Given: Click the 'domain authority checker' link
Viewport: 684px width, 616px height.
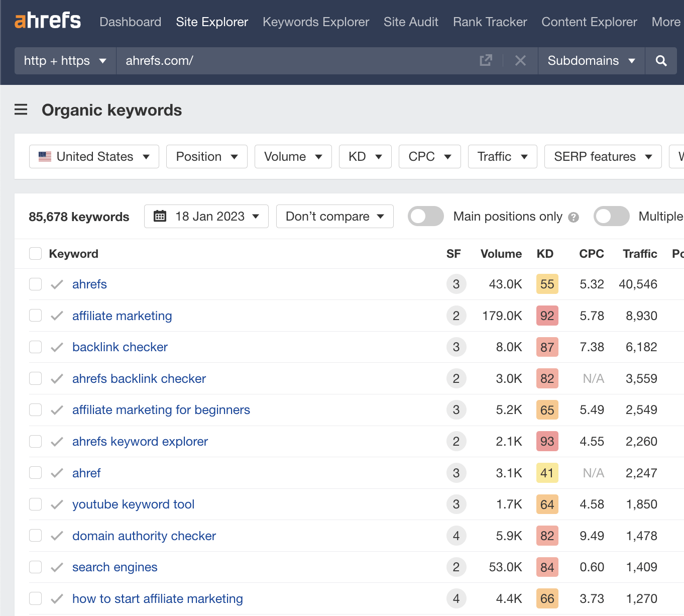Looking at the screenshot, I should pyautogui.click(x=144, y=536).
